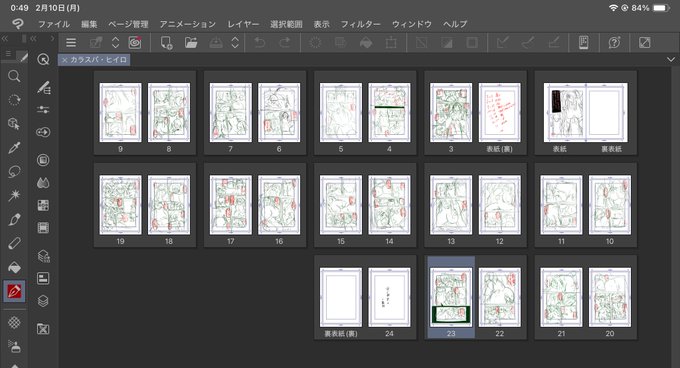Select the highlighted page 23 thumbnail
This screenshot has width=680, height=368.
point(451,297)
